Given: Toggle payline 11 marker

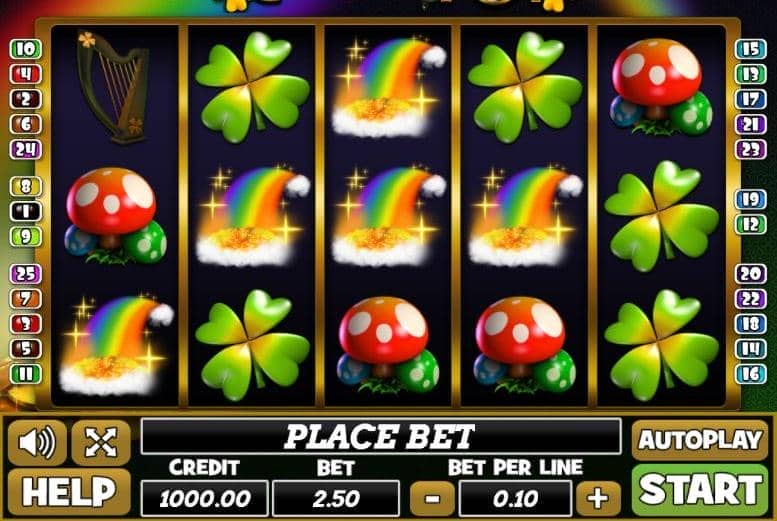Looking at the screenshot, I should 26,373.
